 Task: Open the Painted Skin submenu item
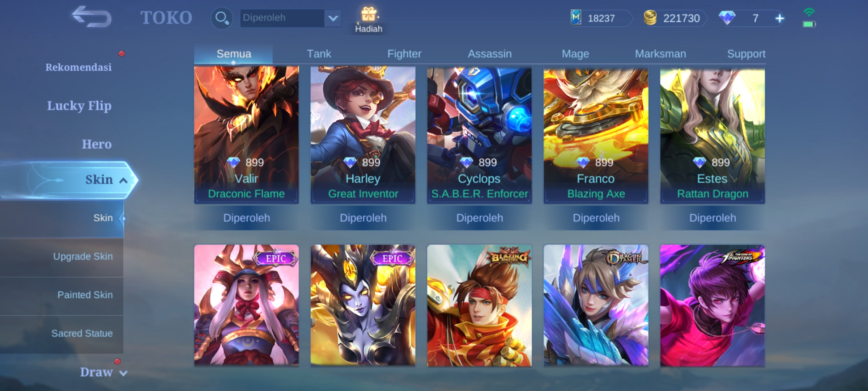(85, 295)
